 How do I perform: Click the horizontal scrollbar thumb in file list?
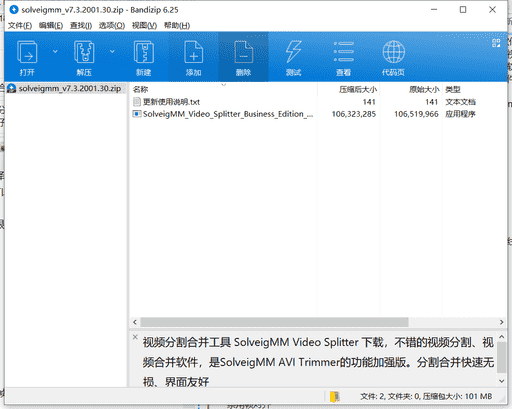tap(274, 322)
